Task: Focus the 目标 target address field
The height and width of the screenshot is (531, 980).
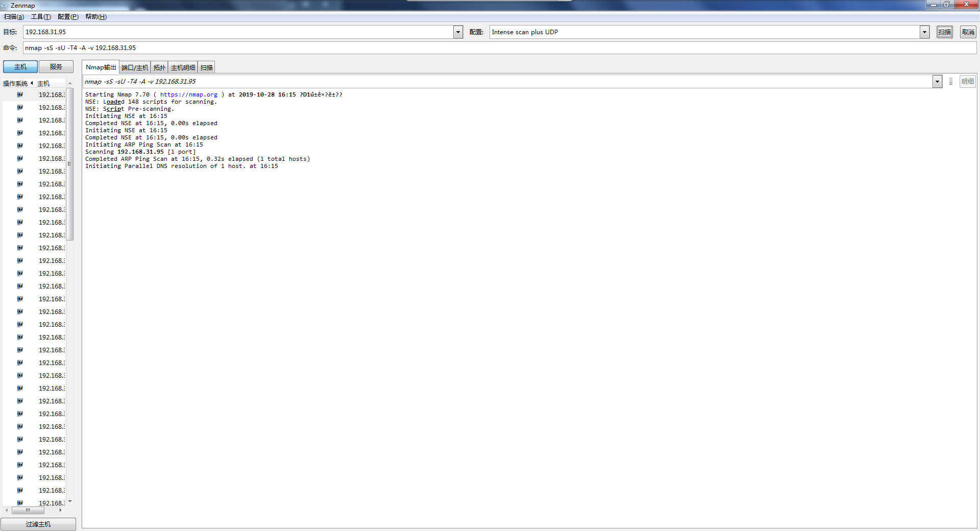Action: click(238, 32)
